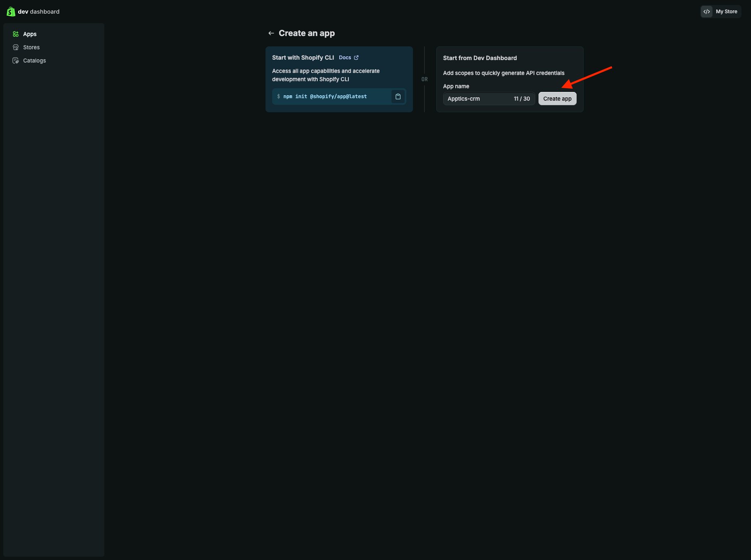Go back using the left arrow icon
The height and width of the screenshot is (560, 751).
pos(271,33)
